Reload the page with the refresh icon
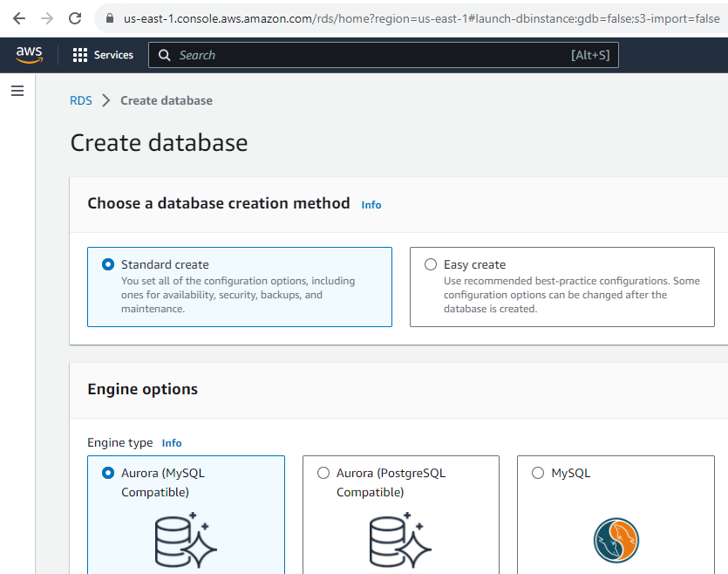 pos(75,18)
